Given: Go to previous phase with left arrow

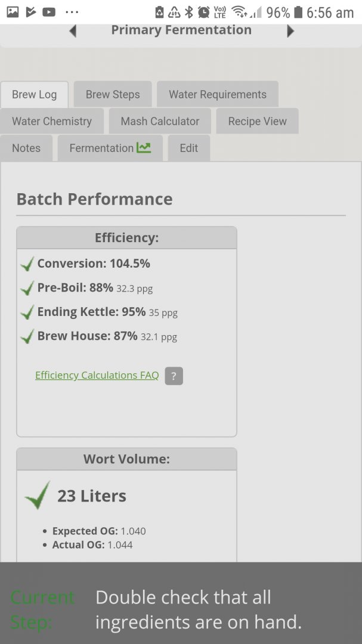Looking at the screenshot, I should click(x=73, y=31).
